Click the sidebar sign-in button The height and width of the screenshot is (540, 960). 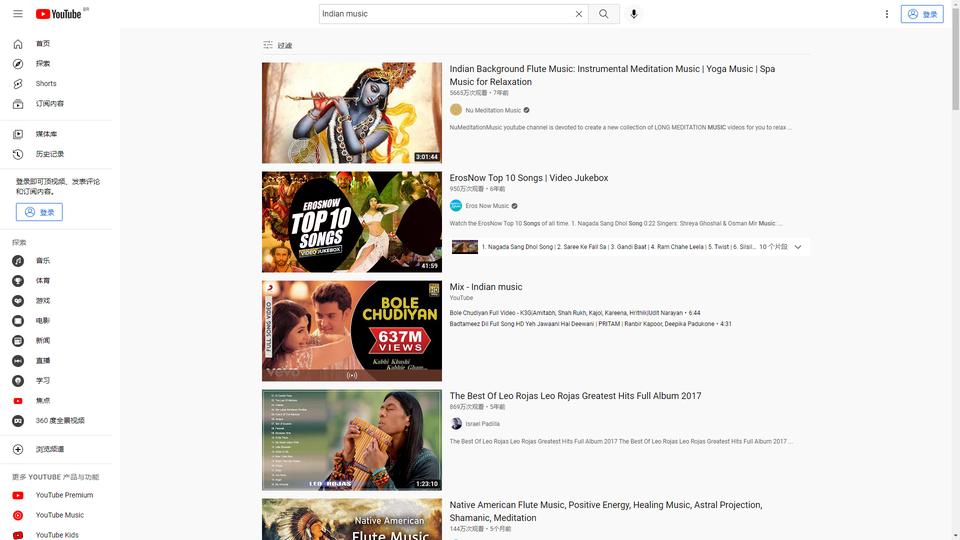(x=39, y=212)
